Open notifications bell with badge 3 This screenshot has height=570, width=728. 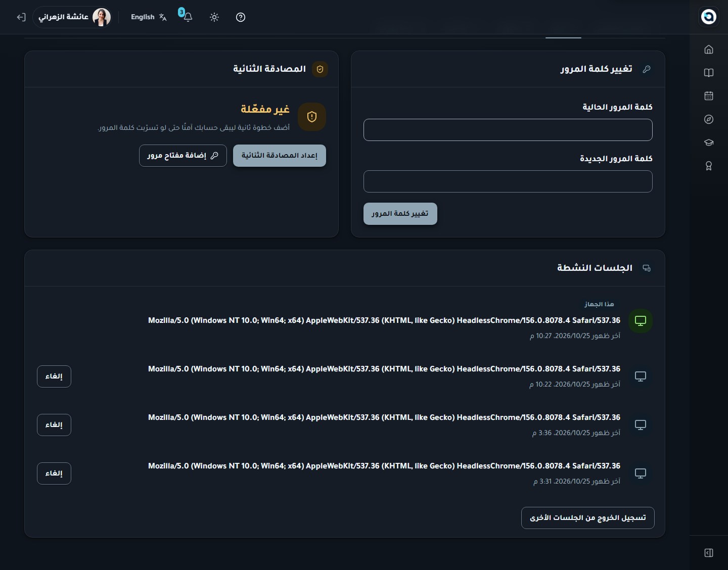tap(188, 17)
